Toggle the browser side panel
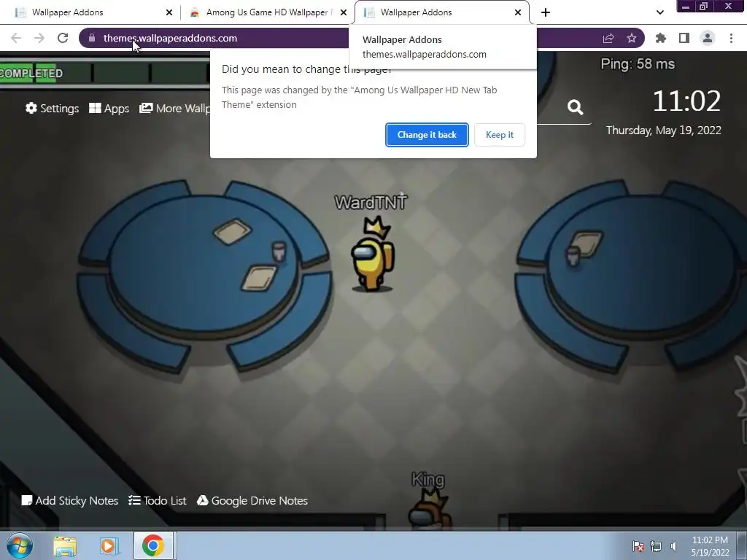 (684, 38)
